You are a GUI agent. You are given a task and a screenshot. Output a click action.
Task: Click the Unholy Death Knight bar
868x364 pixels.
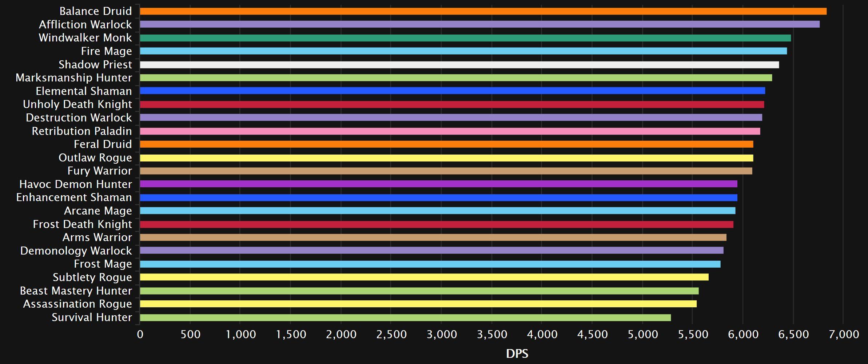point(452,104)
